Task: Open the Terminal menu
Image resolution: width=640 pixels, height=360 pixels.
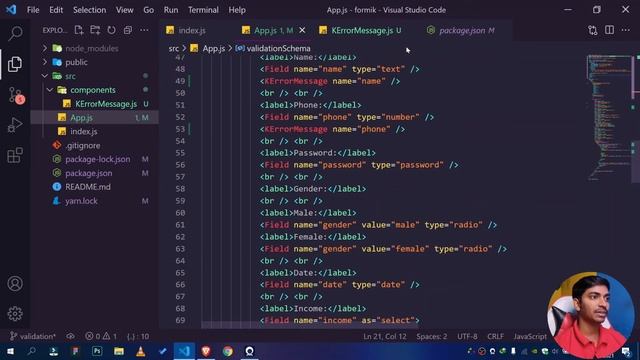Action: click(x=203, y=10)
